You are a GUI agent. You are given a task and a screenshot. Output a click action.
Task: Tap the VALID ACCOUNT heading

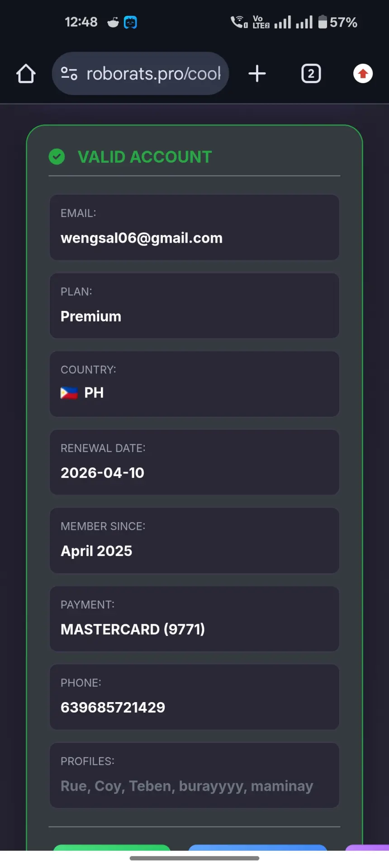point(145,157)
